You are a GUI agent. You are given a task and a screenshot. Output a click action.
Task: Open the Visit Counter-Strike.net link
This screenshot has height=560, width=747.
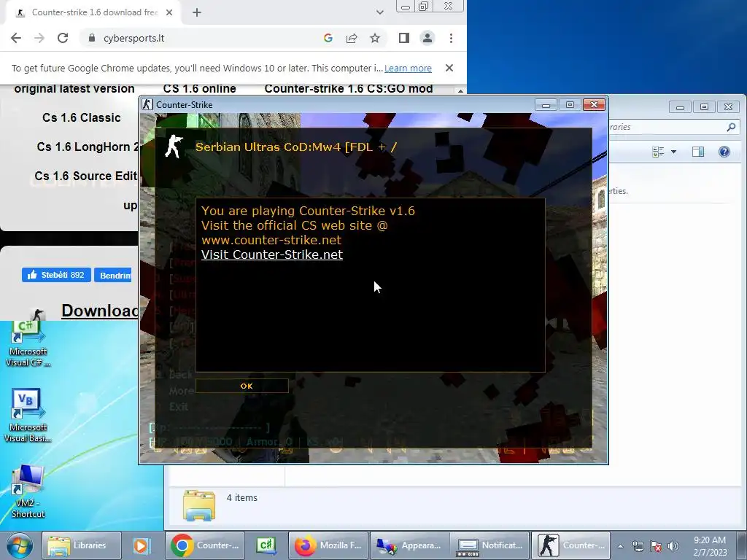(x=272, y=254)
